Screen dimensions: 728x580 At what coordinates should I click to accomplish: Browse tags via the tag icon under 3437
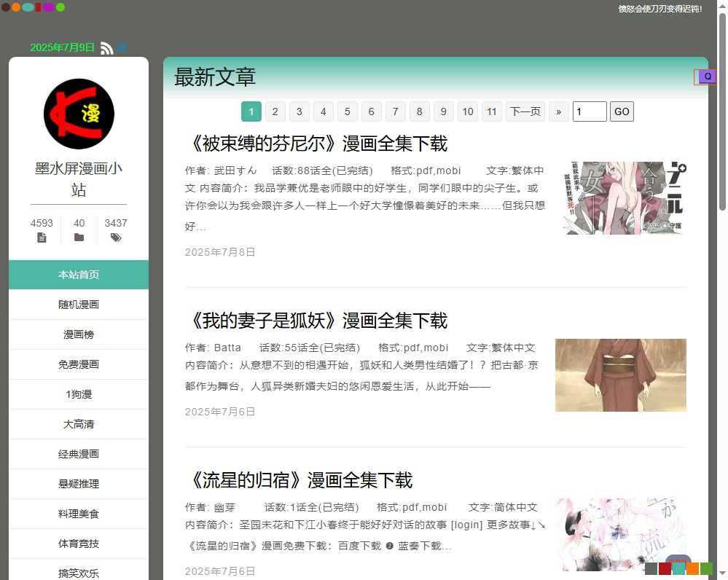point(116,237)
